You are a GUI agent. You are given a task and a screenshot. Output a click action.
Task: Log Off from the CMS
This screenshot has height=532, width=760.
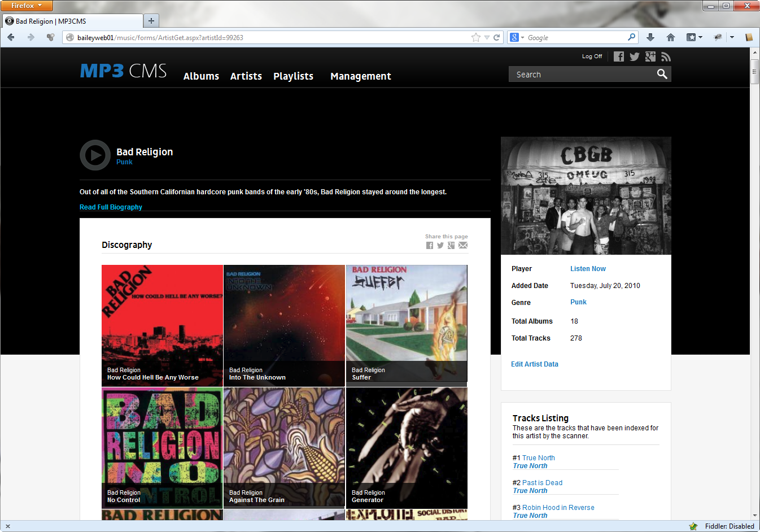pos(591,56)
